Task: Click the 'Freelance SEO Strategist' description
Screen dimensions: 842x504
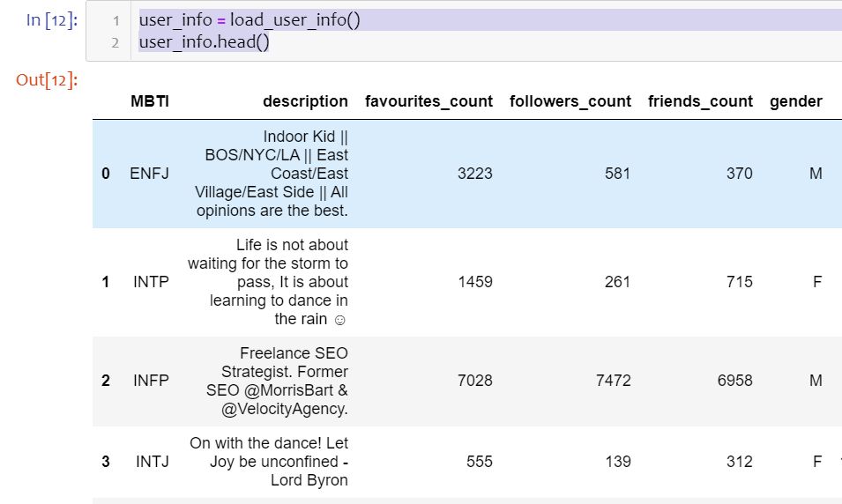Action: pos(277,381)
